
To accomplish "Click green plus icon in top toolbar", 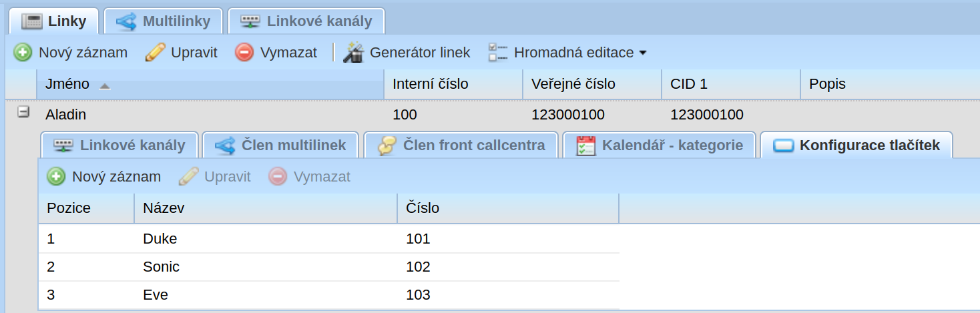I will 23,52.
